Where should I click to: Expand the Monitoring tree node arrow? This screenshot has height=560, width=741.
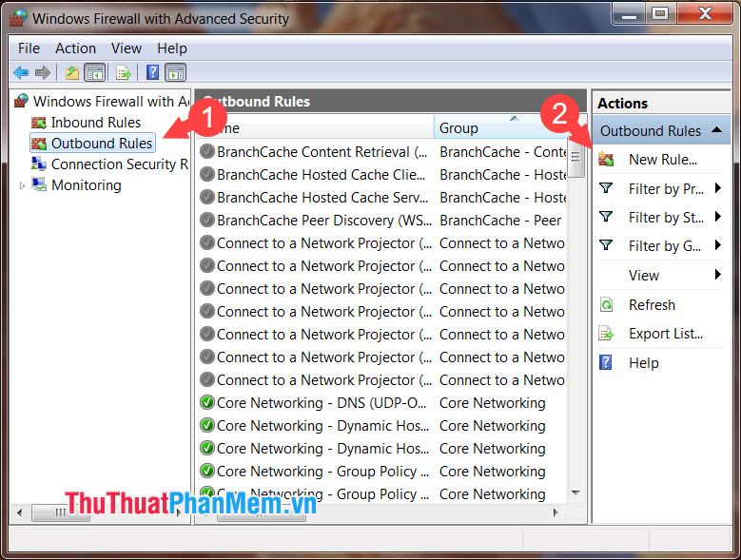tap(22, 185)
